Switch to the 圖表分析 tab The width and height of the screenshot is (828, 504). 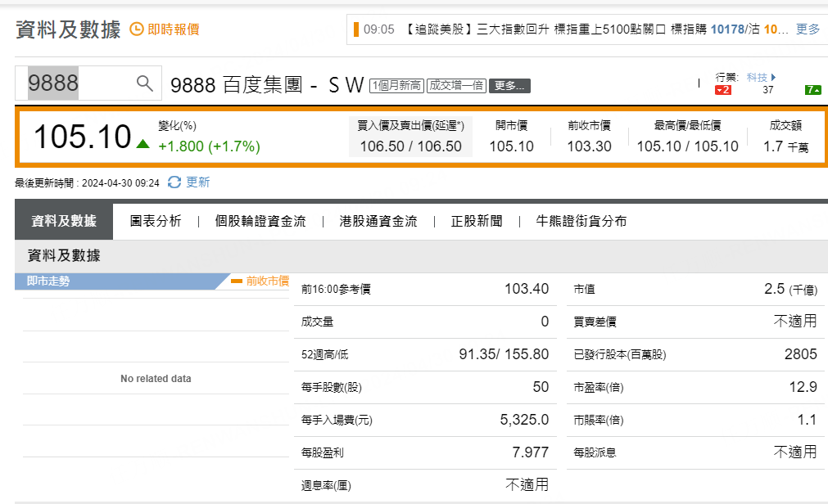[156, 221]
